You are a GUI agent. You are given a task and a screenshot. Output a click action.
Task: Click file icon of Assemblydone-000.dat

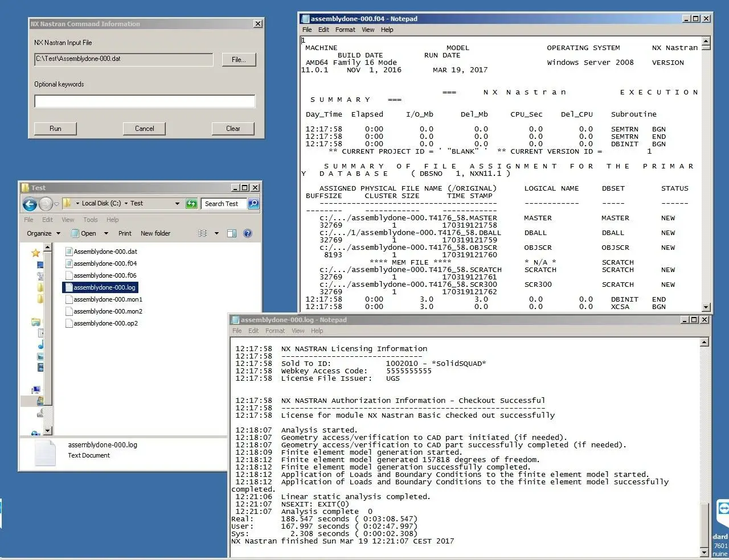click(69, 252)
